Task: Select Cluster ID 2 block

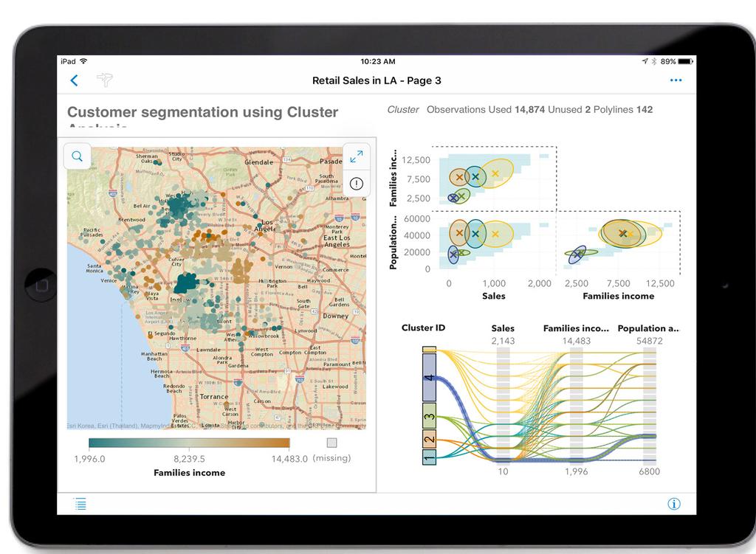Action: point(429,439)
